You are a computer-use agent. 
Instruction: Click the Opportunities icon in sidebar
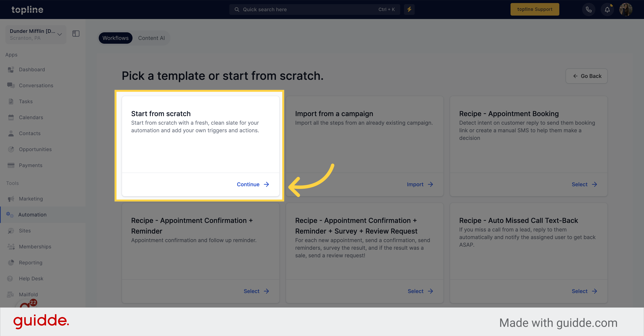tap(12, 149)
